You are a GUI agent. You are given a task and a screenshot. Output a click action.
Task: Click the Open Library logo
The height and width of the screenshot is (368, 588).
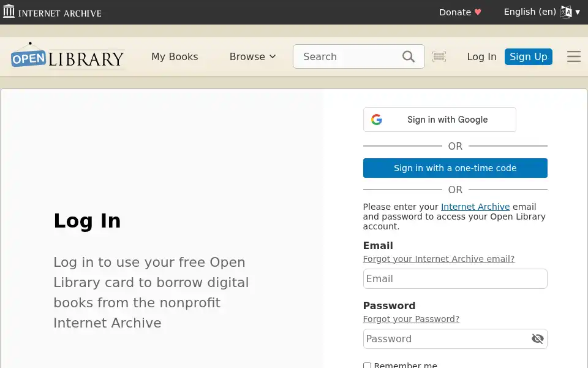coord(67,56)
